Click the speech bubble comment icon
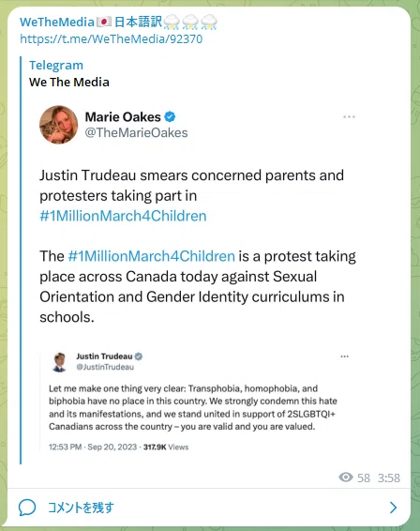 point(27,508)
